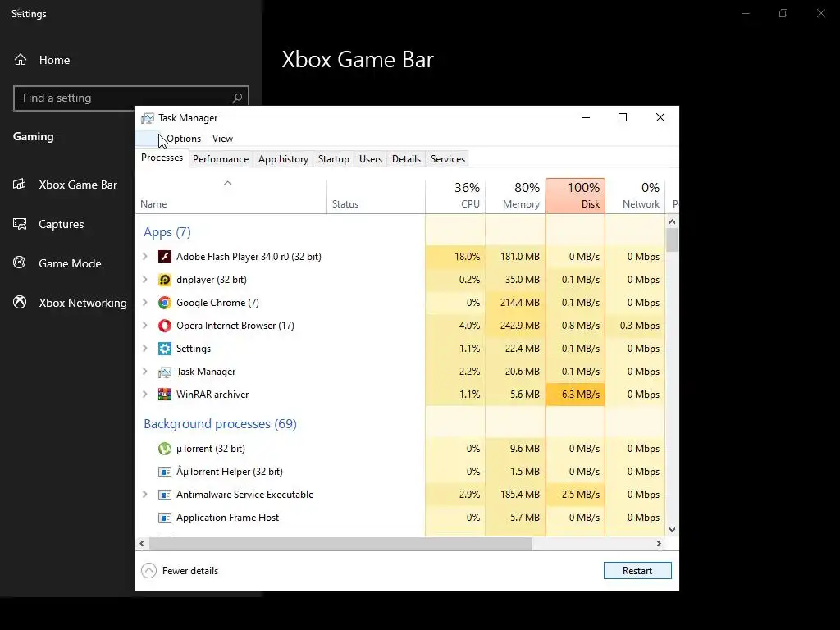The image size is (840, 630).
Task: Switch to the Details tab
Action: (406, 159)
